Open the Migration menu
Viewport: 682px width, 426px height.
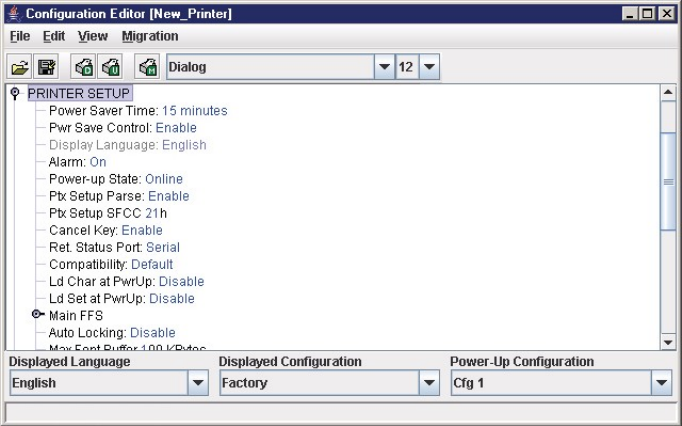[150, 36]
